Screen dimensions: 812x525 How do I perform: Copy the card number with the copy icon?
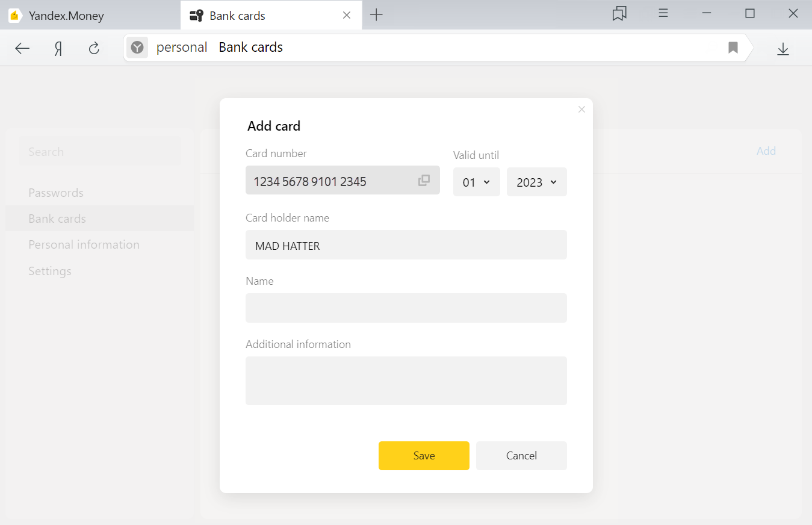point(424,180)
